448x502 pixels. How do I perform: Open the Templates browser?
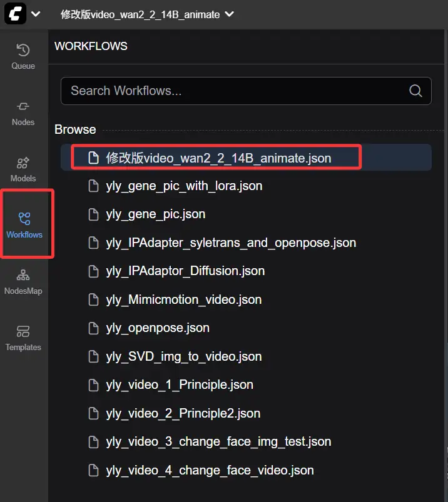(x=23, y=338)
